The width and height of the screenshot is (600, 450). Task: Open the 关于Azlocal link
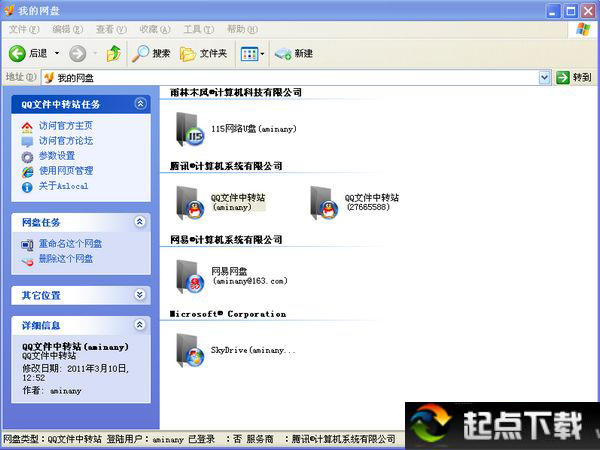[x=63, y=186]
